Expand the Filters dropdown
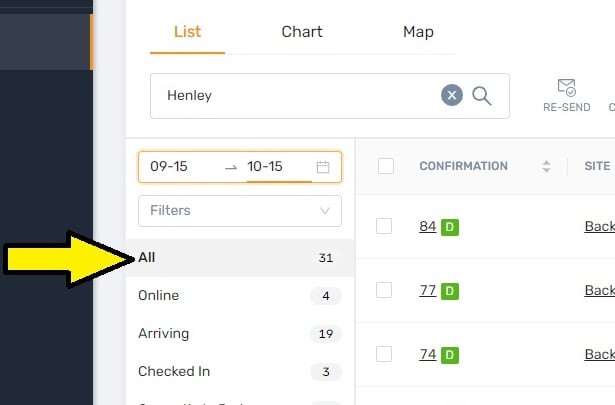The height and width of the screenshot is (405, 615). pyautogui.click(x=240, y=211)
